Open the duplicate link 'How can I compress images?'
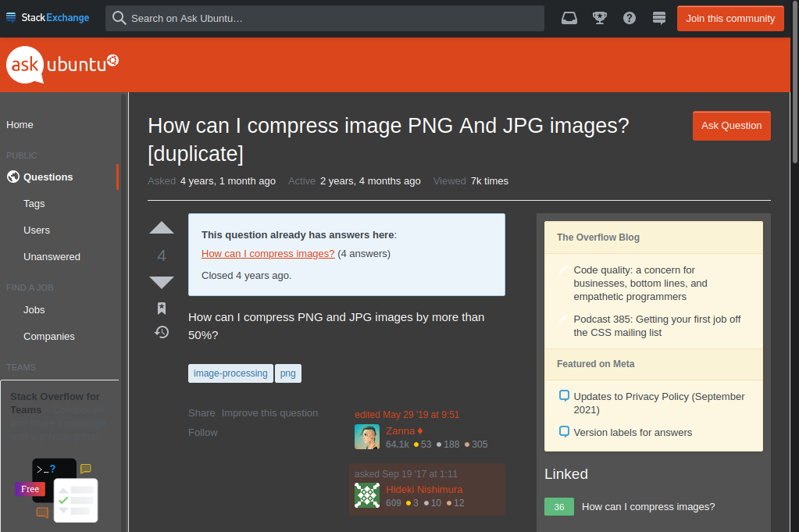Image resolution: width=799 pixels, height=532 pixels. pyautogui.click(x=267, y=253)
